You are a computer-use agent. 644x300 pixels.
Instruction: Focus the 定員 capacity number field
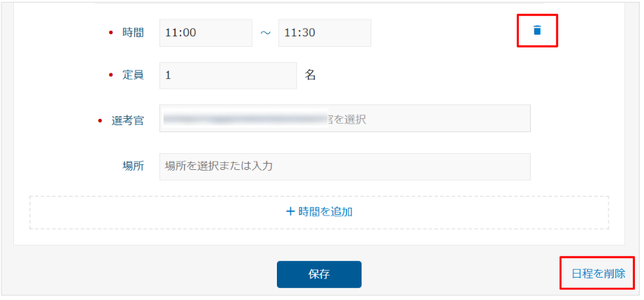[228, 76]
